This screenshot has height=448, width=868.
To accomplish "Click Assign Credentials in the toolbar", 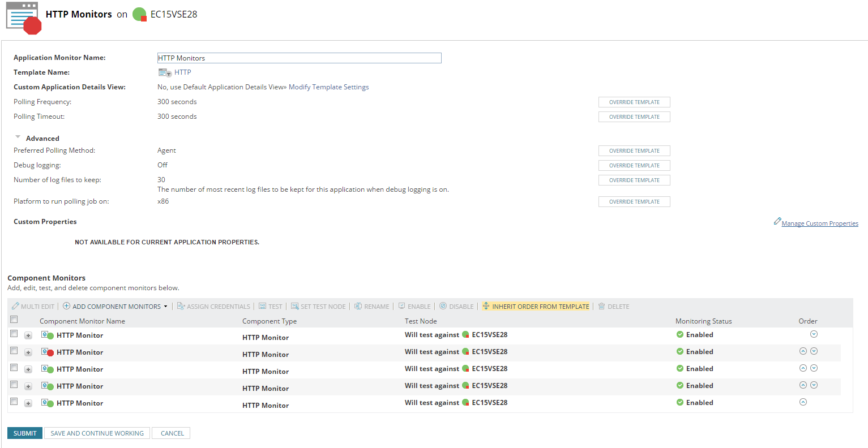I will pos(213,307).
